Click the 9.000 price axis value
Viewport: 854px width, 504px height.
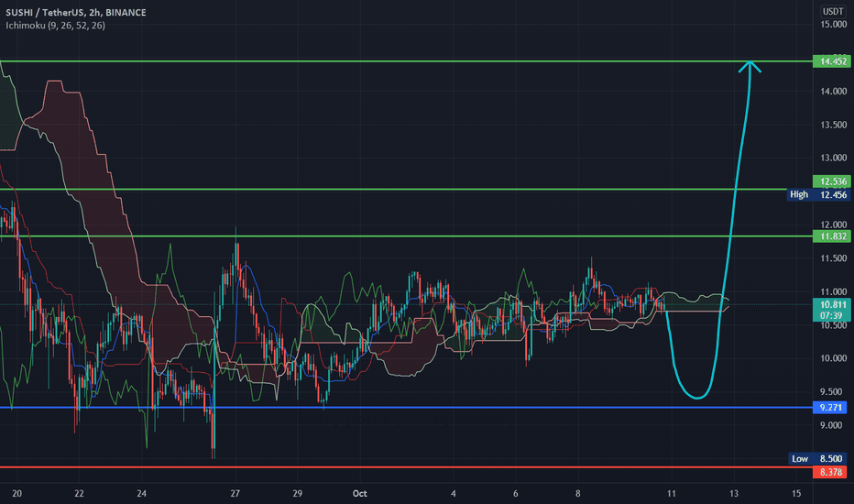[x=833, y=425]
